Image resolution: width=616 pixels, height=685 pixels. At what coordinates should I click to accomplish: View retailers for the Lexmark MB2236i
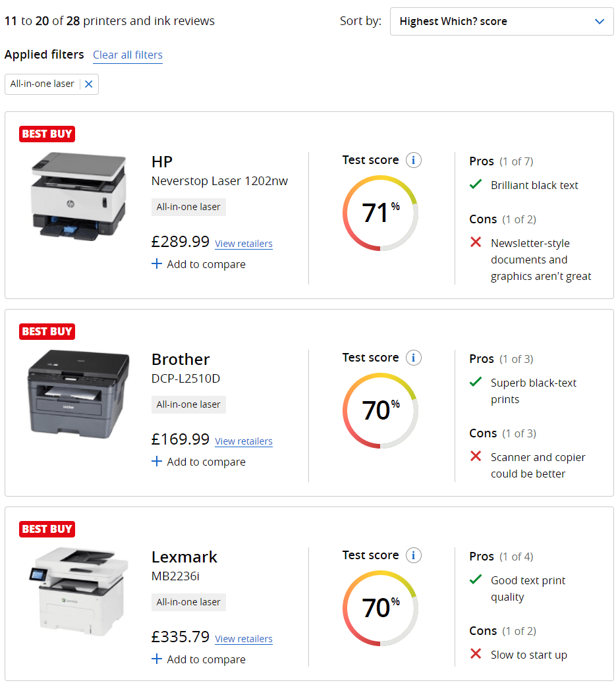pos(244,639)
